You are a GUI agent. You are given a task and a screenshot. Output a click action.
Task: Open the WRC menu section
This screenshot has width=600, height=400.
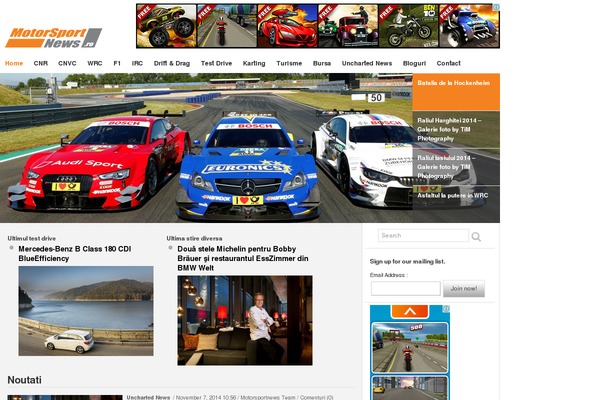95,63
